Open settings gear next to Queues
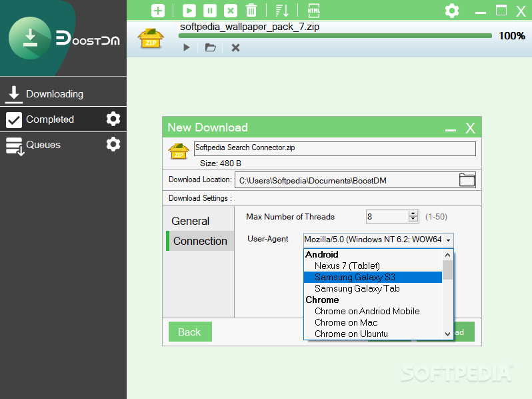Viewport: 532px width, 399px height. click(x=113, y=144)
